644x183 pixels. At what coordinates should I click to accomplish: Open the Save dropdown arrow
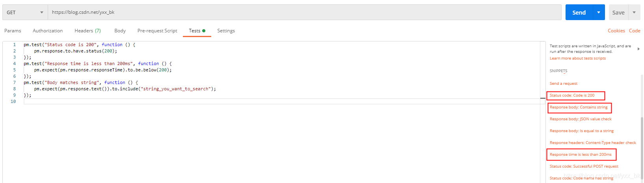click(x=634, y=13)
